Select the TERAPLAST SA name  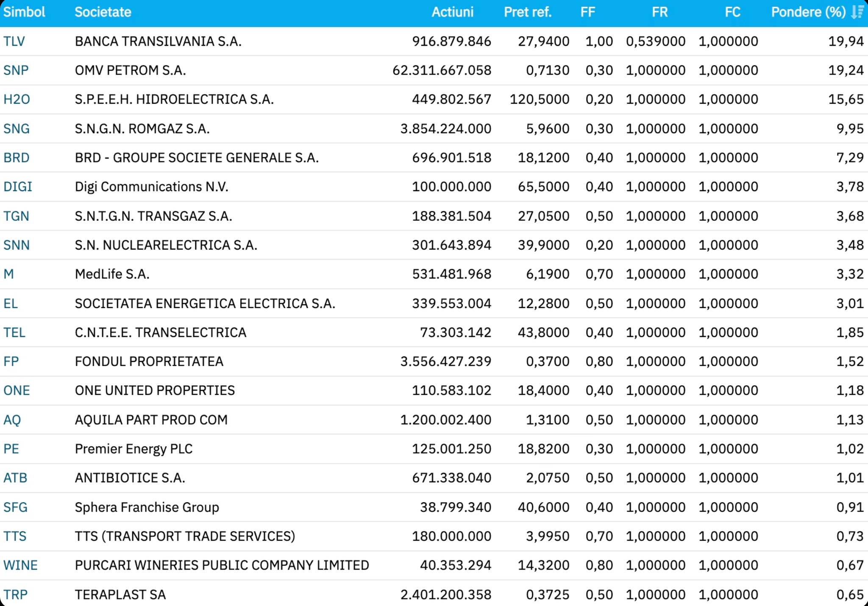(x=120, y=595)
